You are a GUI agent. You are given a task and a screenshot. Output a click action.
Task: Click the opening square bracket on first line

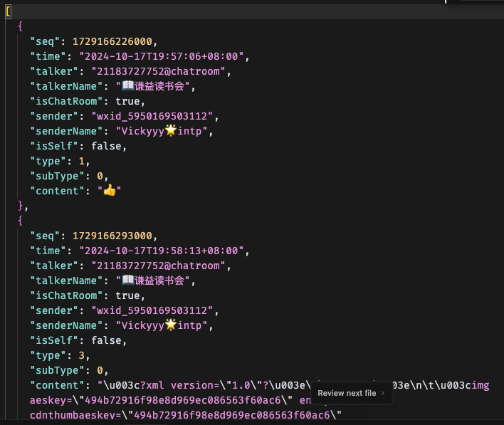8,12
